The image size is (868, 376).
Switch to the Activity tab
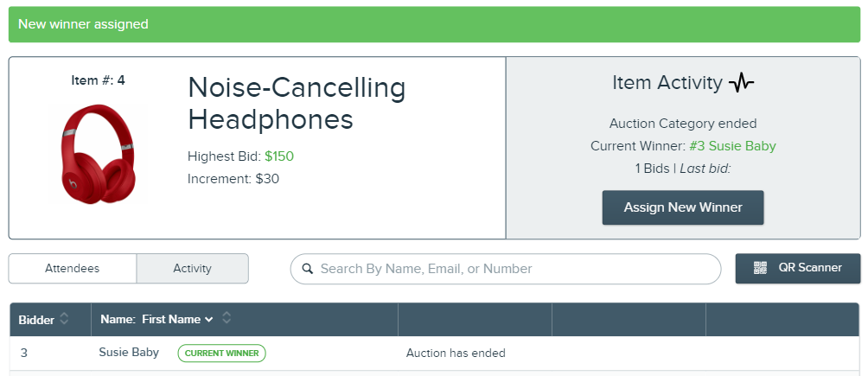tap(192, 269)
